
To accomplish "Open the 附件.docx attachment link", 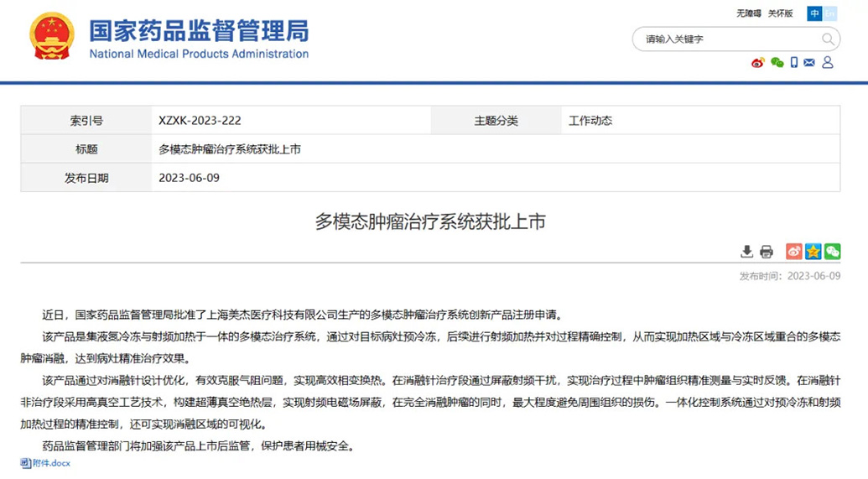I will point(51,463).
